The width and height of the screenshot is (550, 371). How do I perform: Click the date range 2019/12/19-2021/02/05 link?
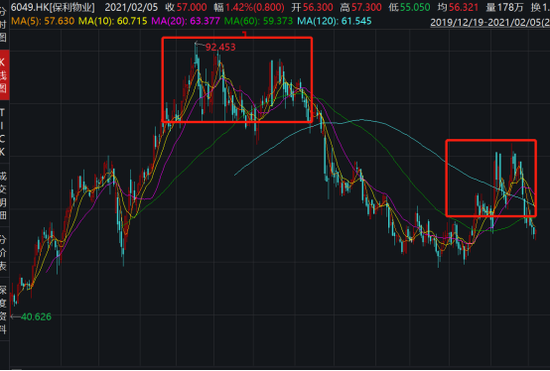click(x=490, y=22)
